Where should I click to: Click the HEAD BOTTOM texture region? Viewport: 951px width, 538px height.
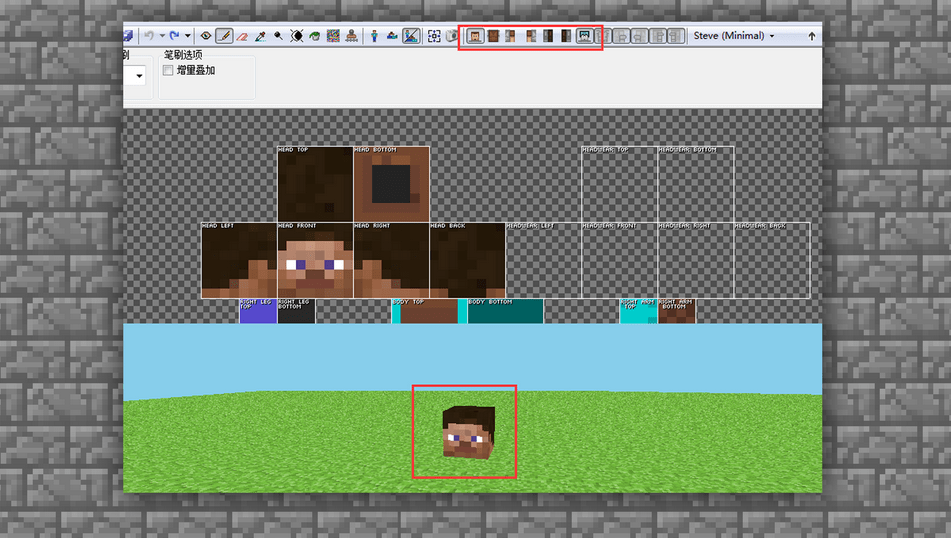click(x=392, y=184)
